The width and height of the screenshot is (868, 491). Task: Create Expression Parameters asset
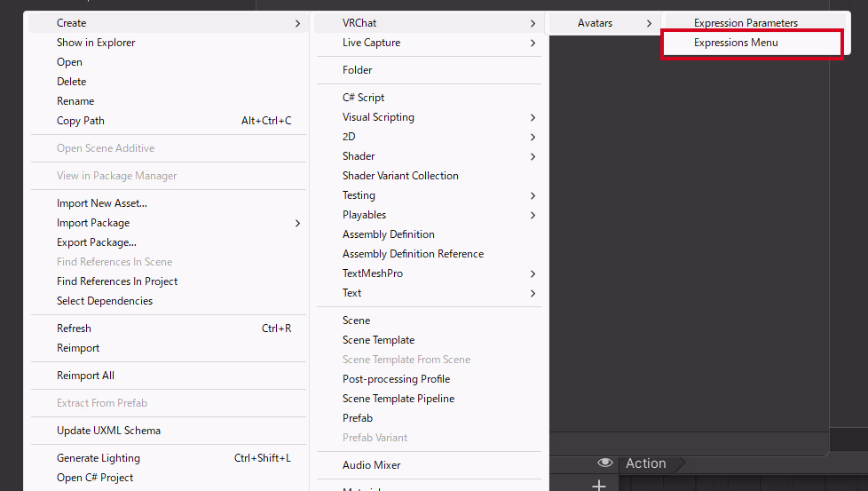(x=755, y=23)
